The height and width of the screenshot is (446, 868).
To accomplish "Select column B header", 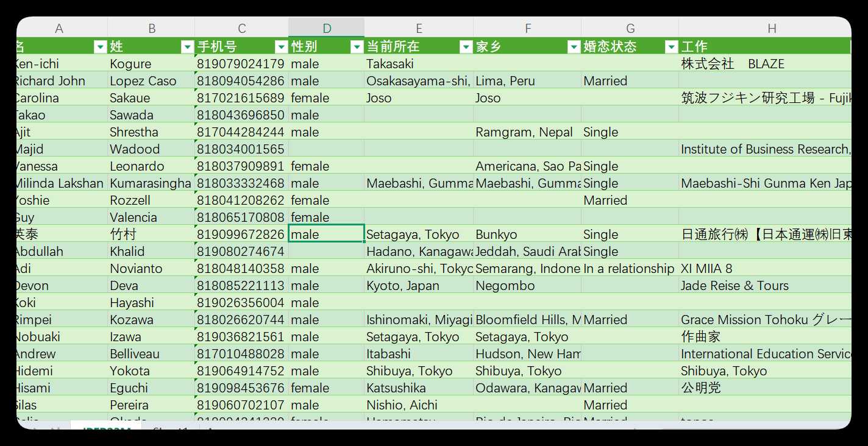I will click(x=151, y=28).
